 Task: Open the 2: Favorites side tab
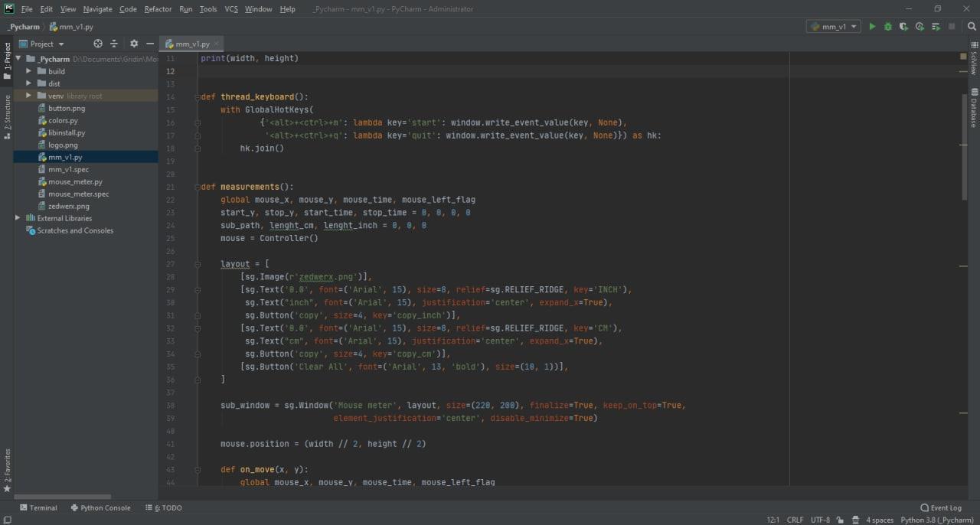[x=7, y=470]
